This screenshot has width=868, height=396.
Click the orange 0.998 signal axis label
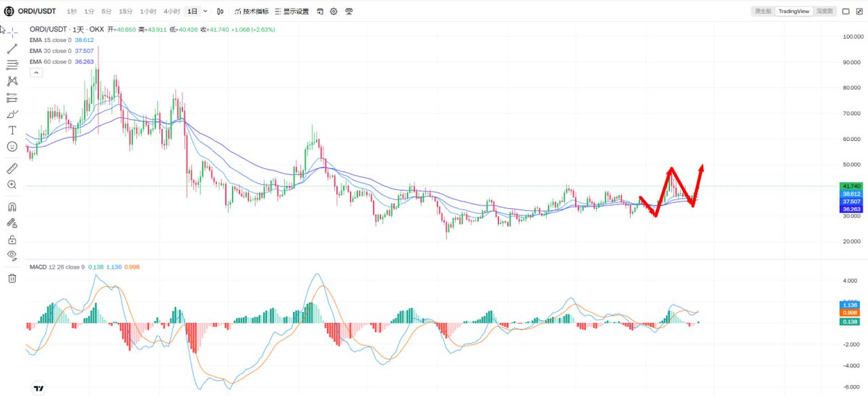(x=851, y=312)
